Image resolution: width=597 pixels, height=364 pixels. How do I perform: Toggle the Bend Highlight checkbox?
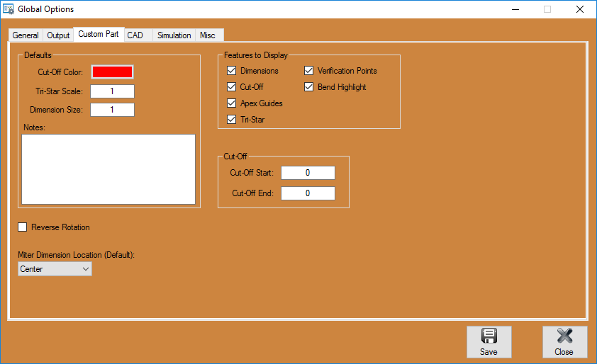point(308,86)
